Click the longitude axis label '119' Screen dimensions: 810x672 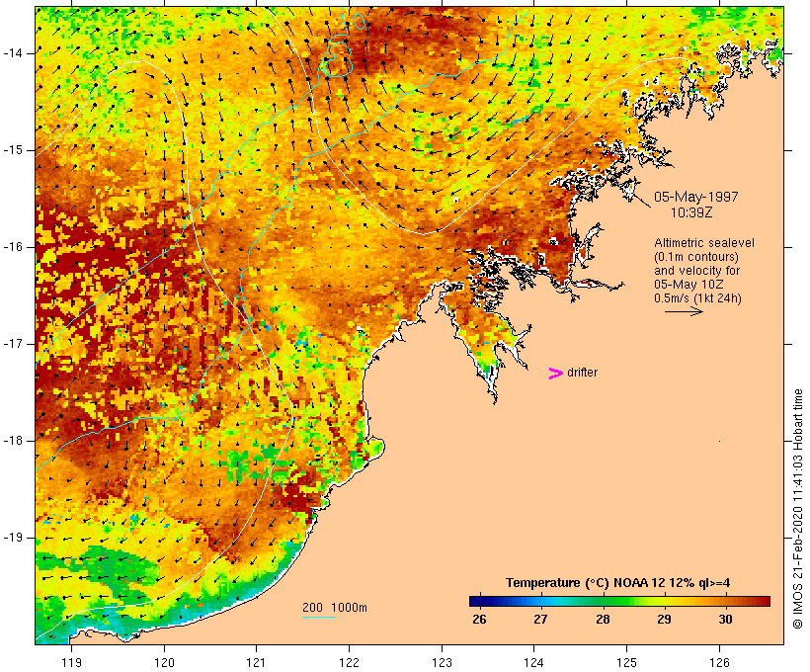(71, 663)
